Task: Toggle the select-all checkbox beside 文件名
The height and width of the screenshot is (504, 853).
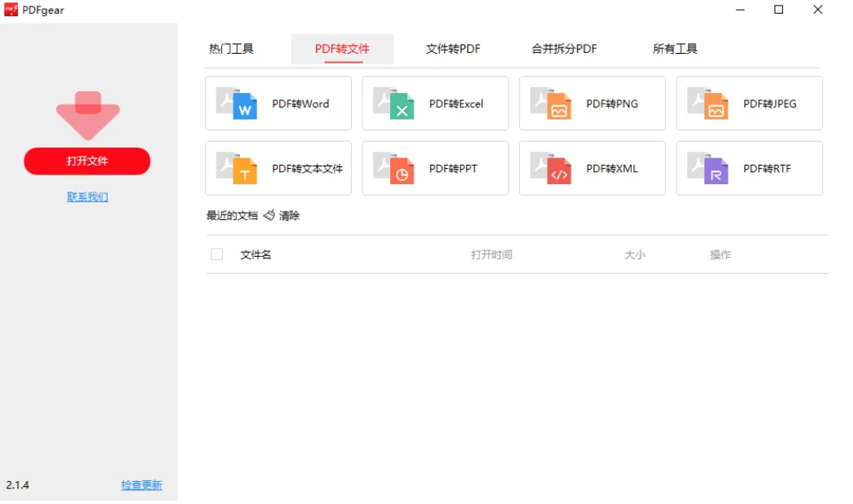Action: pyautogui.click(x=217, y=254)
